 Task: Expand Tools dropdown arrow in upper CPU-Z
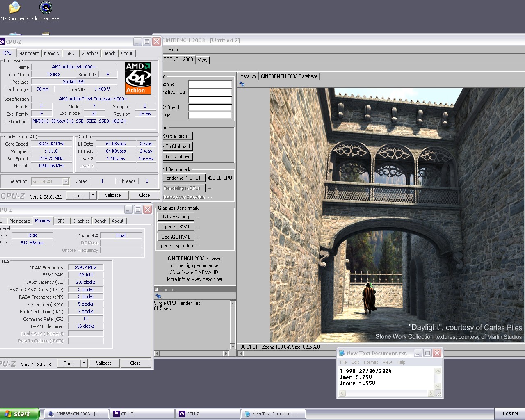[x=93, y=195]
